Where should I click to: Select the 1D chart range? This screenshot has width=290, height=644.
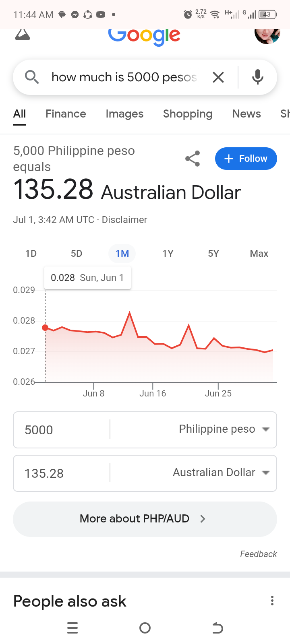click(31, 254)
